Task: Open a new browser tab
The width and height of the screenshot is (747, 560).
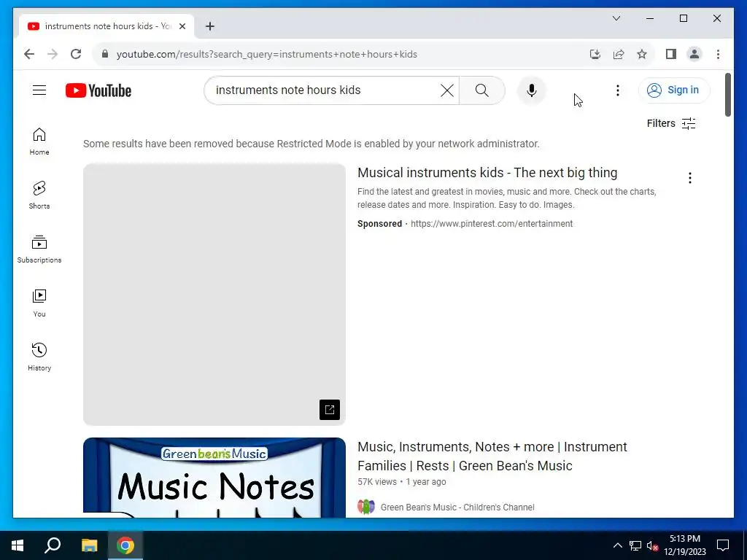Action: (x=210, y=26)
